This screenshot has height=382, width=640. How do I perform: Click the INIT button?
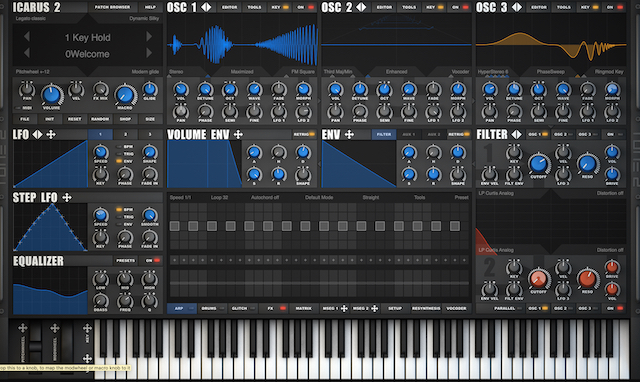49,119
